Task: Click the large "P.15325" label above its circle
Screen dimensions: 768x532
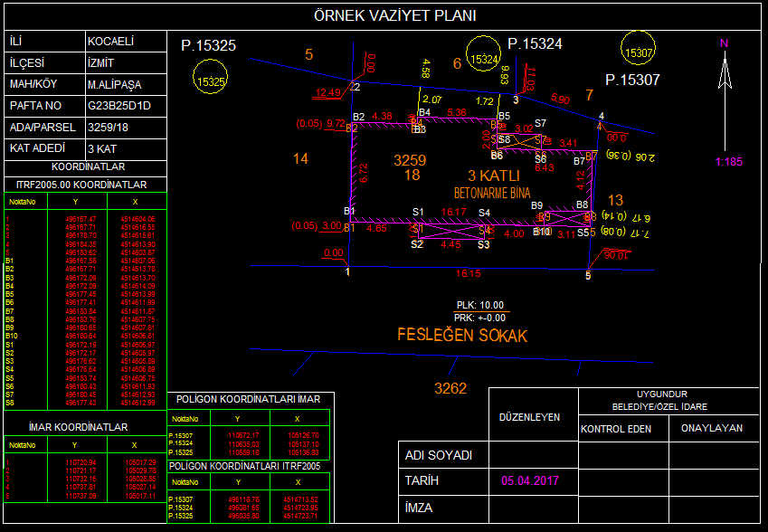Action: 209,45
